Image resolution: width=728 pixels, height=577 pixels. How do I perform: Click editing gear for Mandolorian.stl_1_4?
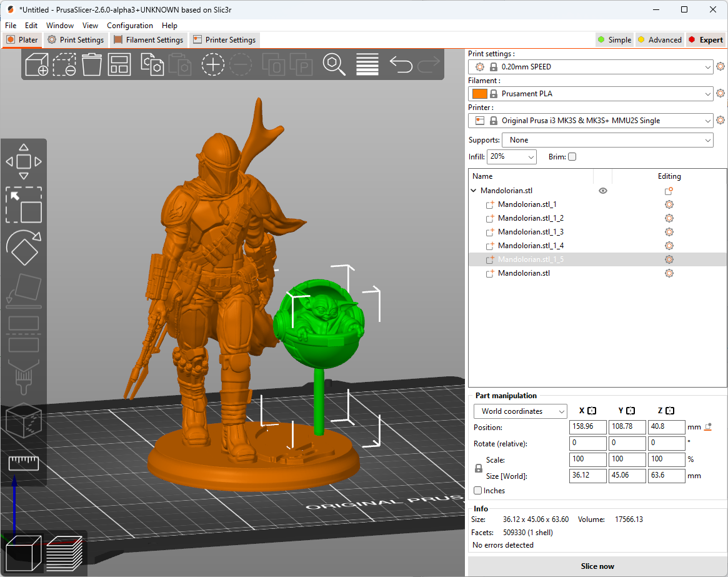click(669, 245)
